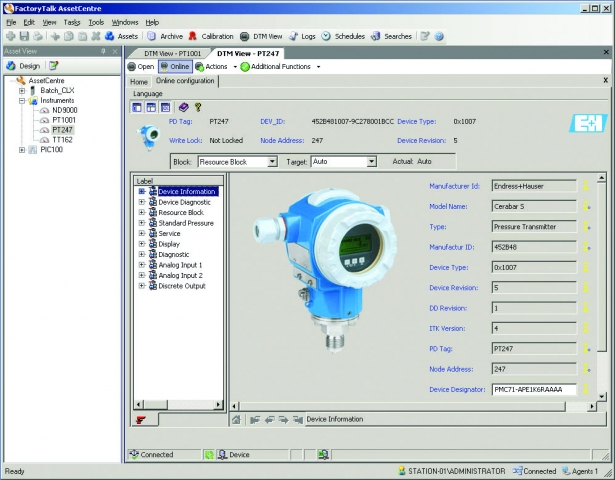
Task: Select Discrete Output in label tree
Action: tap(182, 286)
